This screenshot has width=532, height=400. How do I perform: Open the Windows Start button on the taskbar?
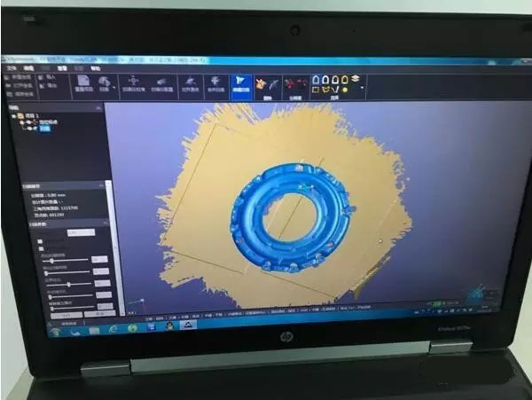tap(55, 328)
